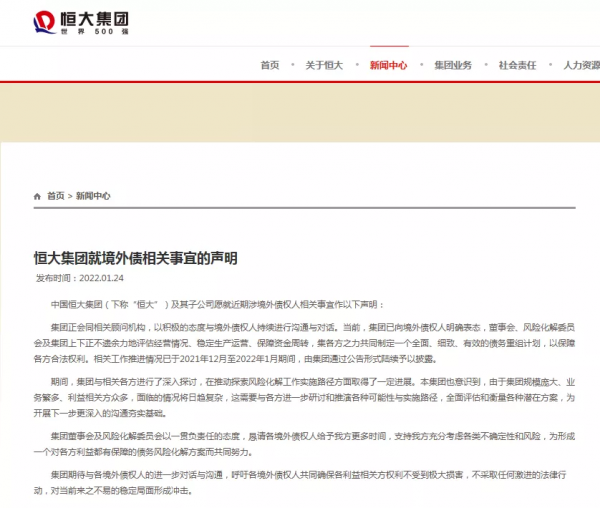Go to 首页 via breadcrumb link
The height and width of the screenshot is (508, 600).
coord(55,196)
